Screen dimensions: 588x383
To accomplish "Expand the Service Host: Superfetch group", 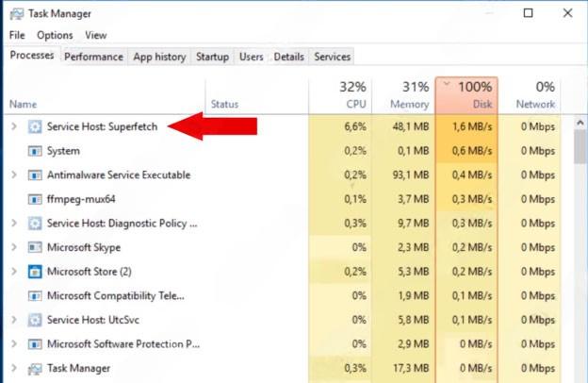I will (x=14, y=126).
